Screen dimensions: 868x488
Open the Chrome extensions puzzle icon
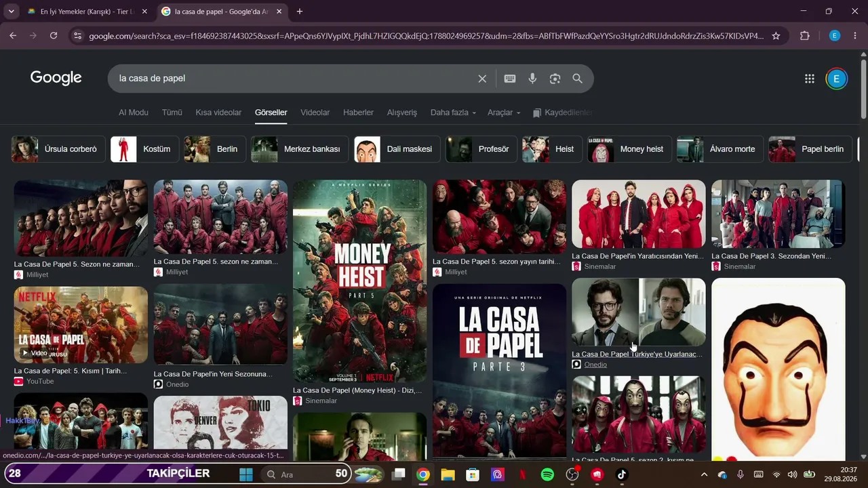tap(805, 36)
